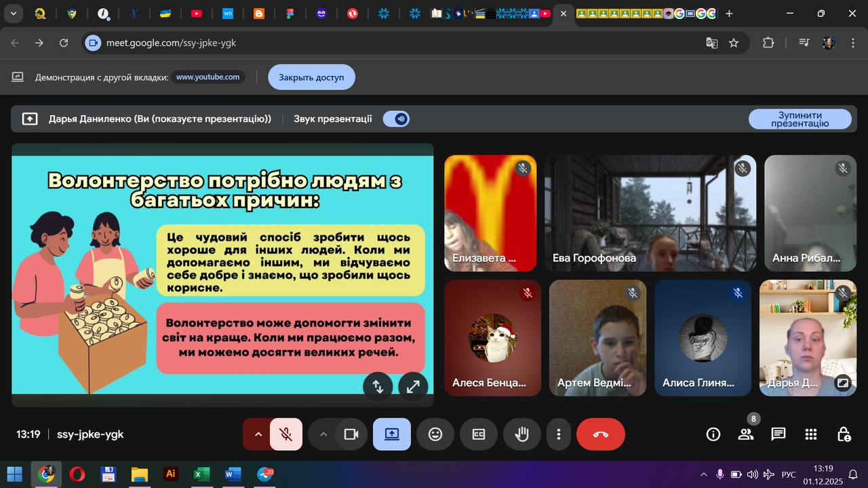The width and height of the screenshot is (868, 488).
Task: Show the participants list
Action: (746, 434)
